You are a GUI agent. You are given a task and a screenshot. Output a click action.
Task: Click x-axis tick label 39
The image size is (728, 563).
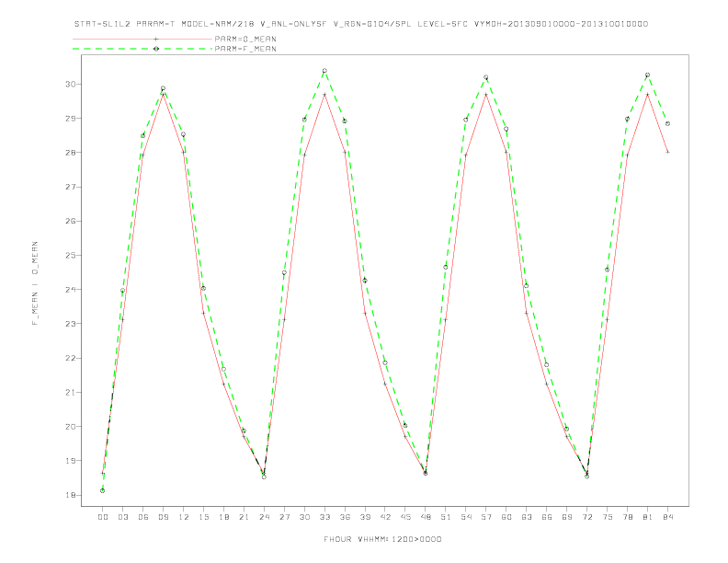coord(365,517)
